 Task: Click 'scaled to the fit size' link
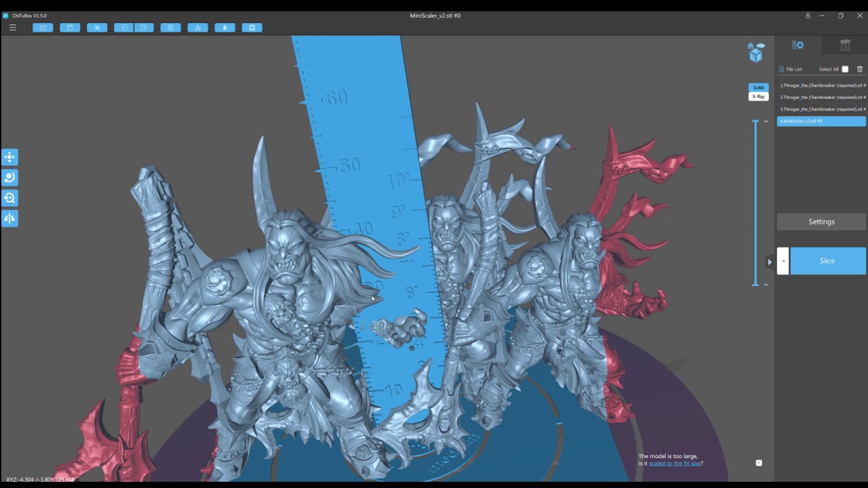(x=675, y=464)
